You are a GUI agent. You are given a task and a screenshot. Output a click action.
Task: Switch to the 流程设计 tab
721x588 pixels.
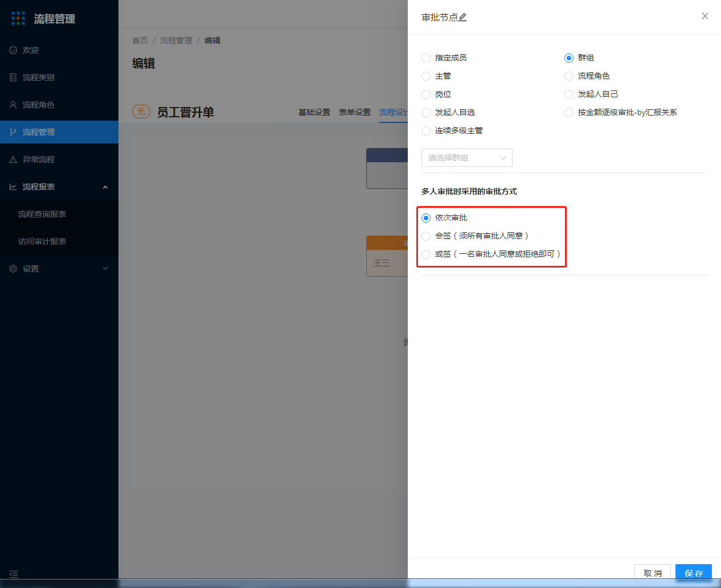coord(394,112)
